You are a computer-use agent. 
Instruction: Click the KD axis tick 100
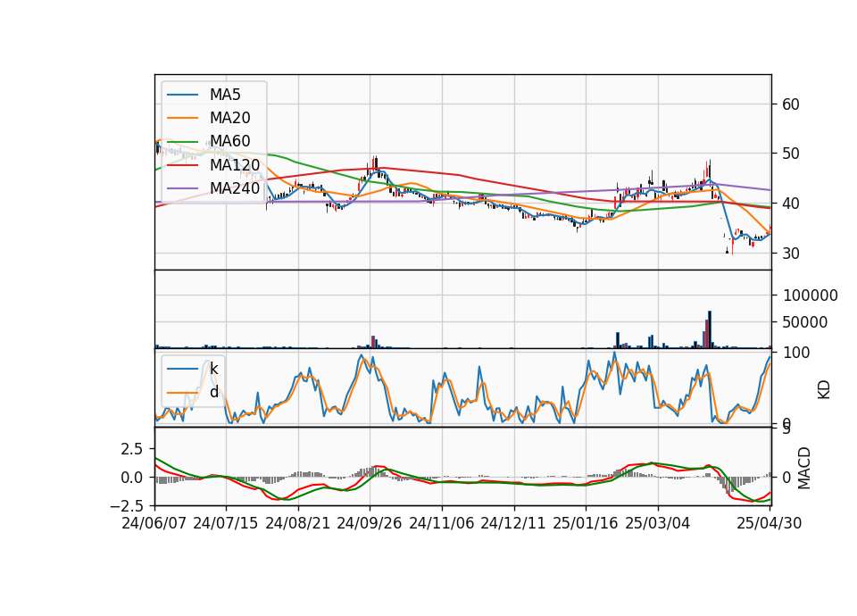pos(796,353)
